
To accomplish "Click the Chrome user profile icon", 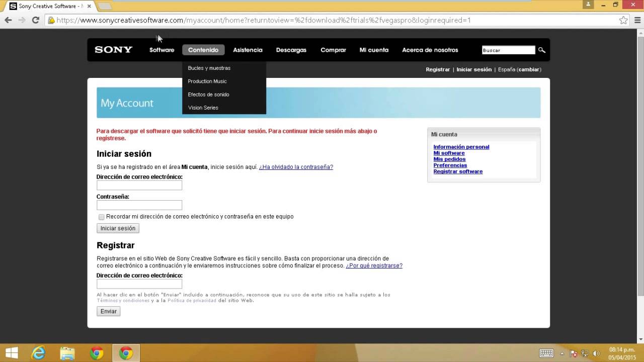I will [588, 5].
